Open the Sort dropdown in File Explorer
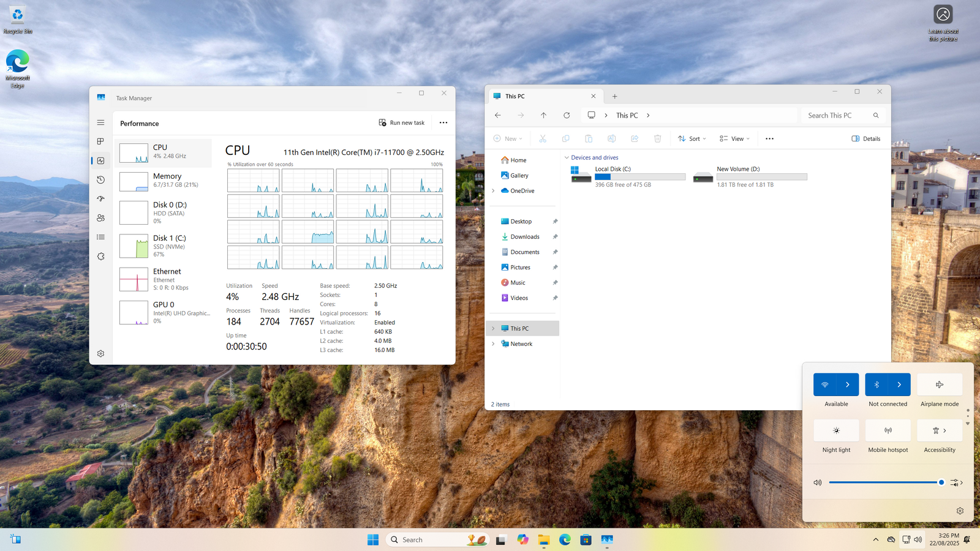The height and width of the screenshot is (551, 980). point(692,139)
